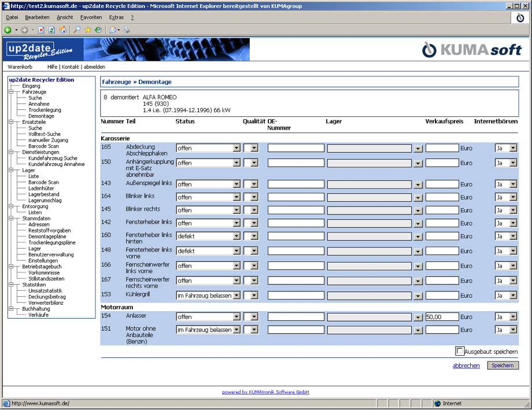
Task: Open Ladenhüter under Lager
Action: tap(41, 189)
